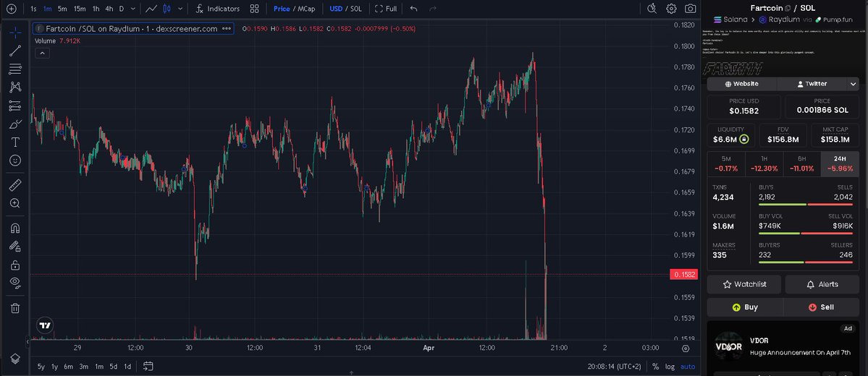Expand the chart style dropdown arrow

[180, 9]
